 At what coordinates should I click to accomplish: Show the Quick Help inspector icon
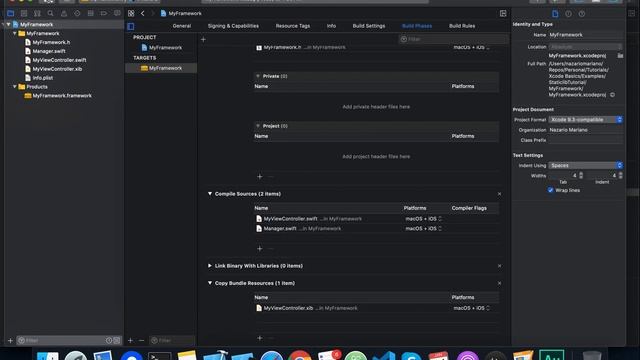[582, 14]
